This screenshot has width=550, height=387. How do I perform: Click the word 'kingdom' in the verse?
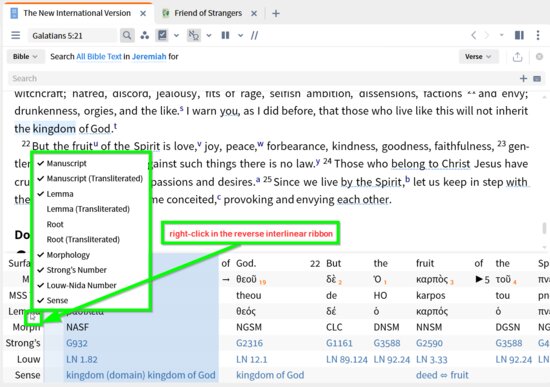point(54,129)
